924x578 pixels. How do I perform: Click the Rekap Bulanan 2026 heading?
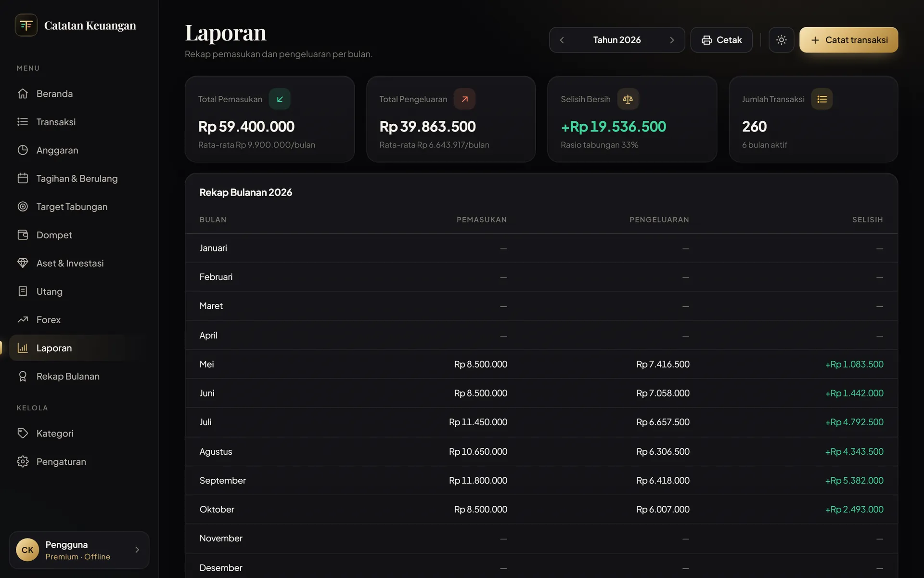(x=245, y=192)
